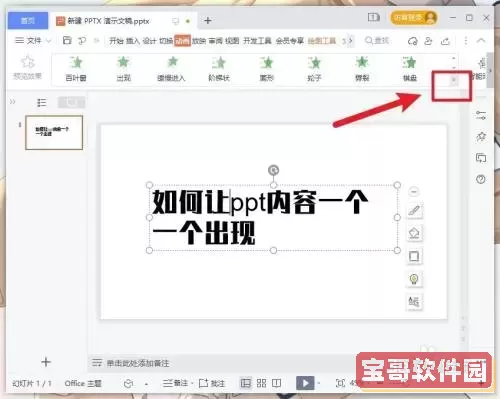Switch to Reading view in status bar
This screenshot has height=399, width=500.
(277, 383)
